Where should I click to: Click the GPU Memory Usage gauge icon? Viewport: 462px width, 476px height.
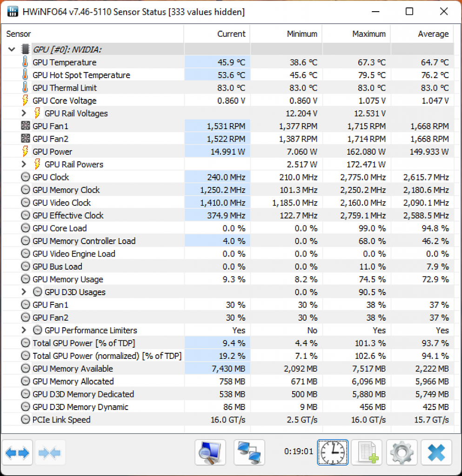(26, 279)
